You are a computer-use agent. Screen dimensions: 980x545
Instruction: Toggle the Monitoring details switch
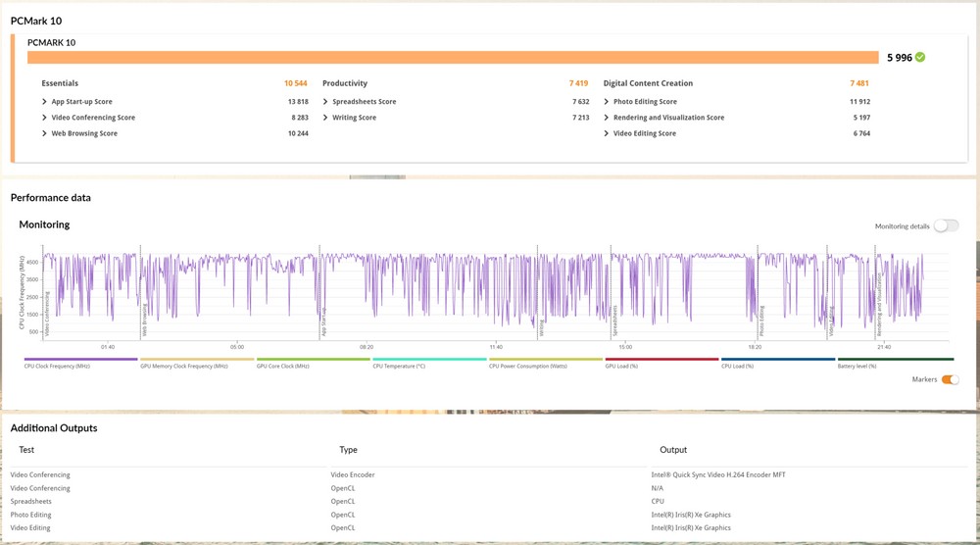tap(945, 226)
